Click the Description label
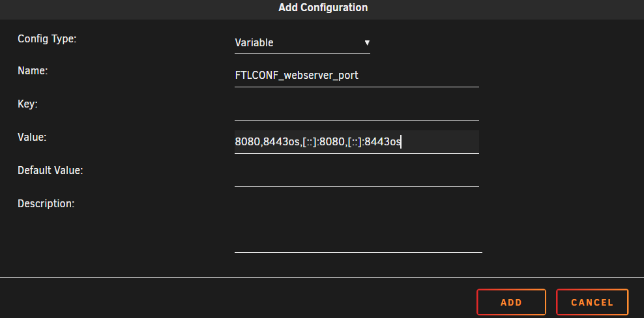The width and height of the screenshot is (644, 318). coord(46,203)
